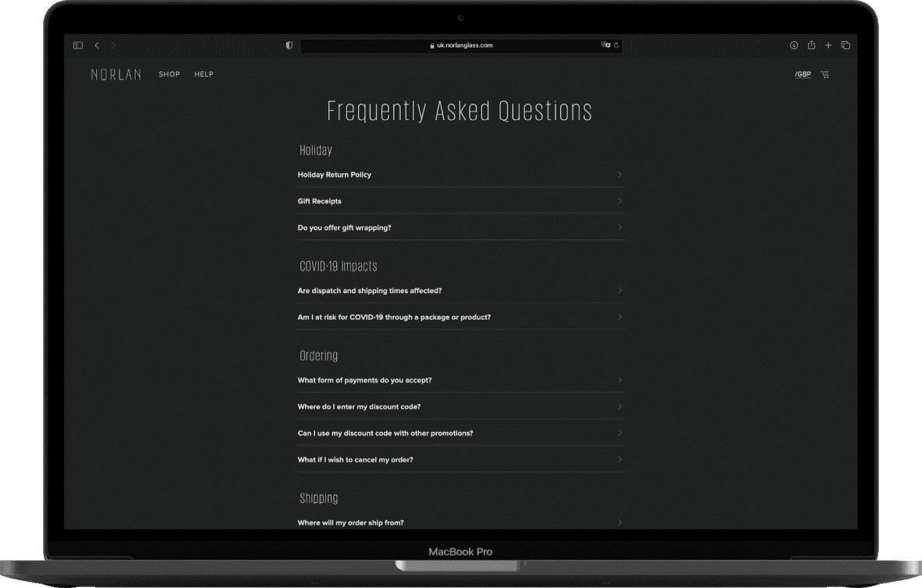Expand the Holiday Return Policy chevron
The height and width of the screenshot is (588, 922).
click(x=620, y=174)
